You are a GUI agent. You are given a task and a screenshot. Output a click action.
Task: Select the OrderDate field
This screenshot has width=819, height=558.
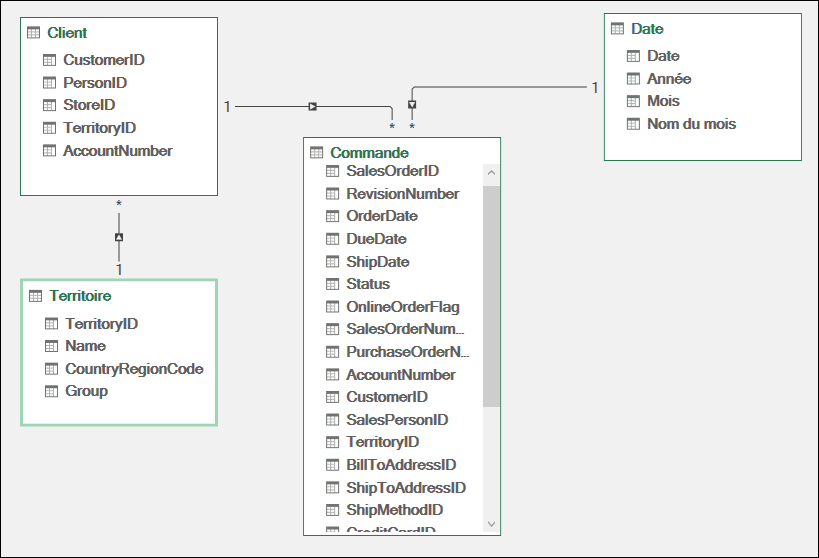[x=382, y=216]
